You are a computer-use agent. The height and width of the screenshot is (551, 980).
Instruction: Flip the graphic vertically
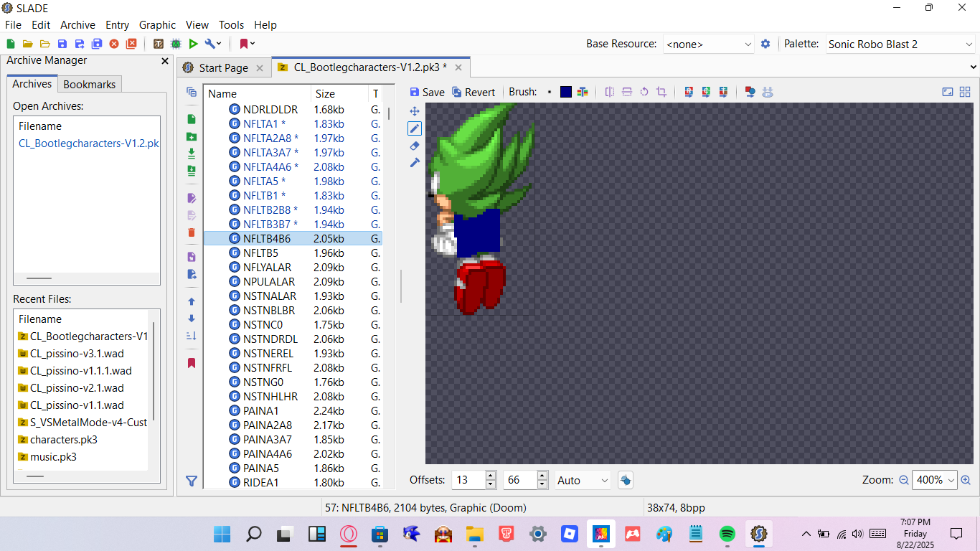coord(627,92)
